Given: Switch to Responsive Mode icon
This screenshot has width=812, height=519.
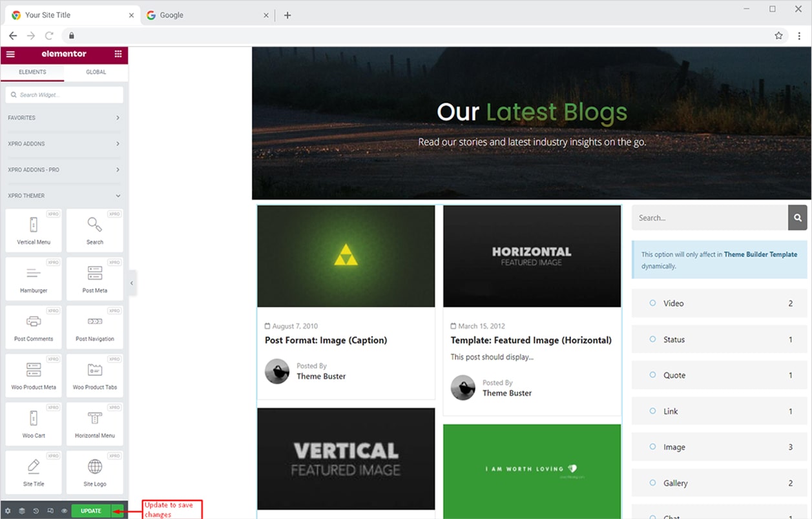Looking at the screenshot, I should tap(50, 511).
